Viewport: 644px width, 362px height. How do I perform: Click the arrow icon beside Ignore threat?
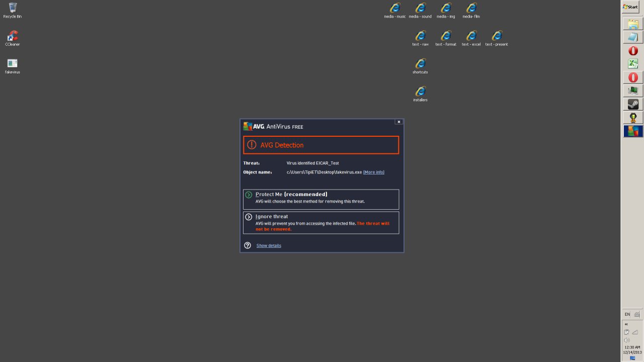(249, 217)
